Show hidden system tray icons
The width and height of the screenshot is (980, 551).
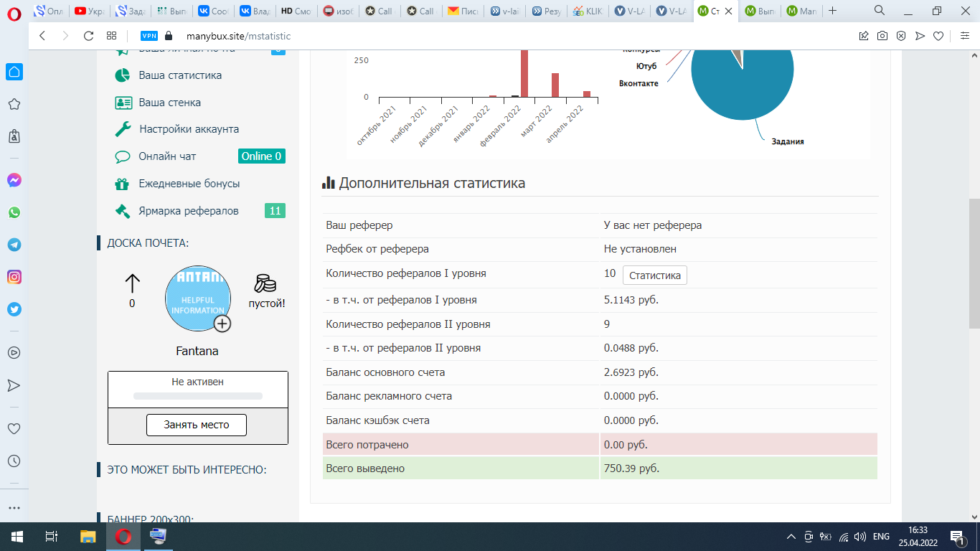pos(791,536)
